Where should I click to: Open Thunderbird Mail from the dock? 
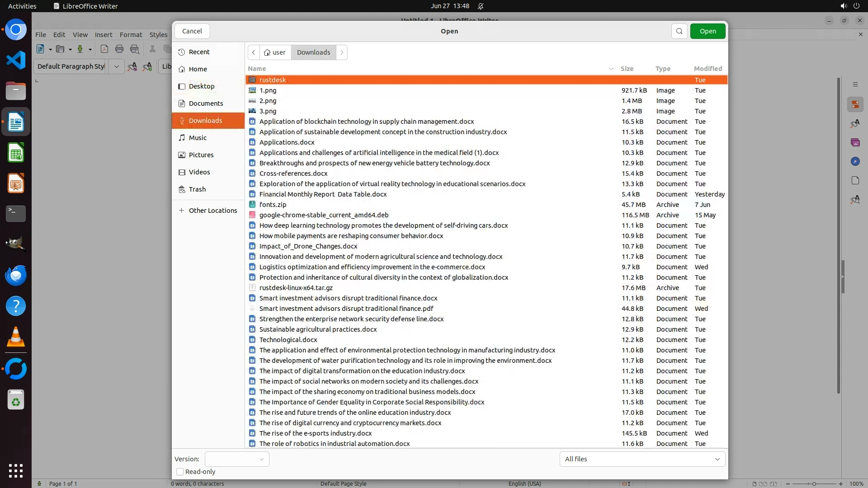(16, 275)
